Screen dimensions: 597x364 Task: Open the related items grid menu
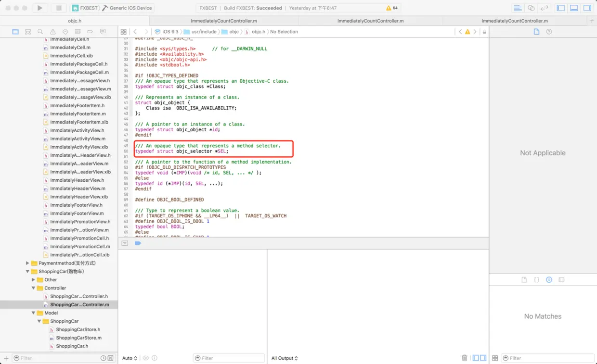click(x=124, y=32)
